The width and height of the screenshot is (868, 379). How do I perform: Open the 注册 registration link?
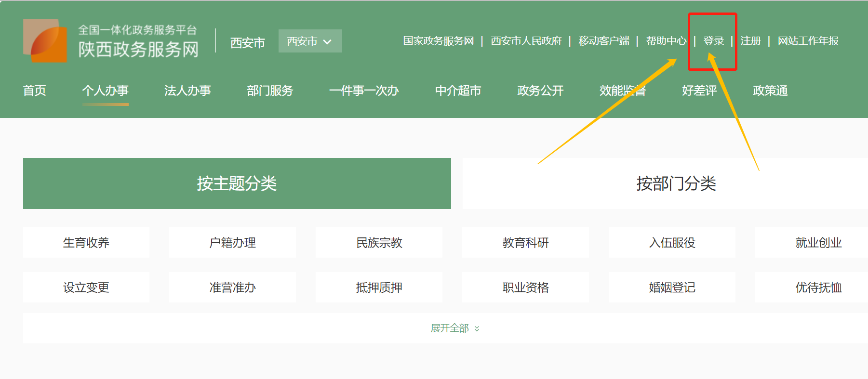(x=750, y=41)
